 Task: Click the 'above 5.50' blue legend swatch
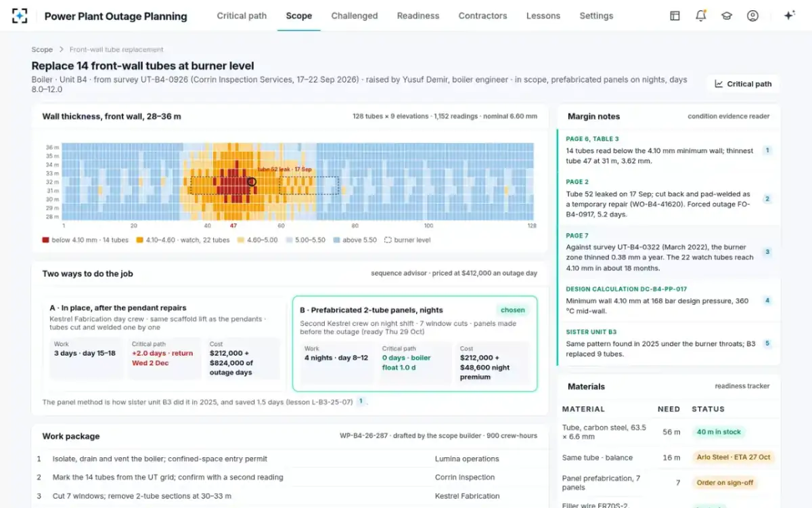(336, 240)
